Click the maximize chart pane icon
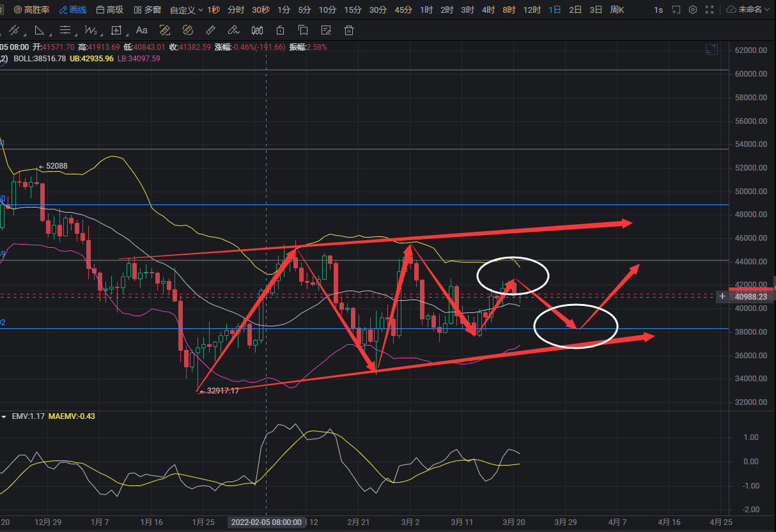 tap(711, 49)
